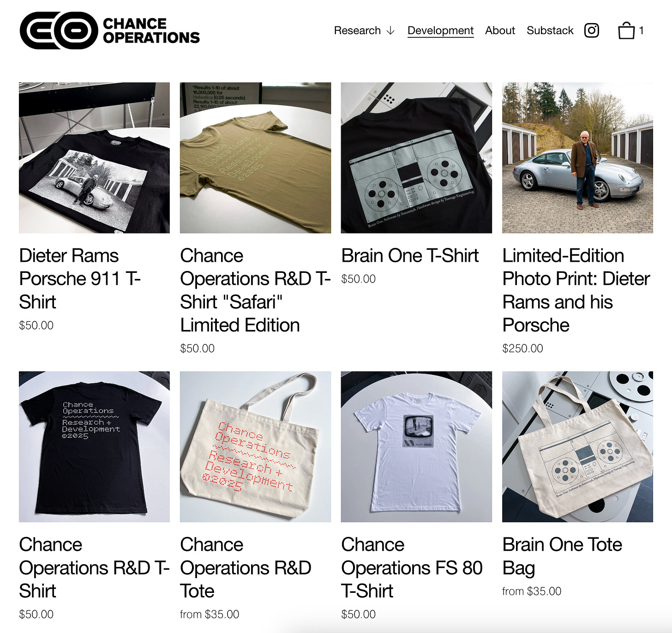Click the Brain One T-Shirt title
The width and height of the screenshot is (672, 633).
tap(410, 256)
